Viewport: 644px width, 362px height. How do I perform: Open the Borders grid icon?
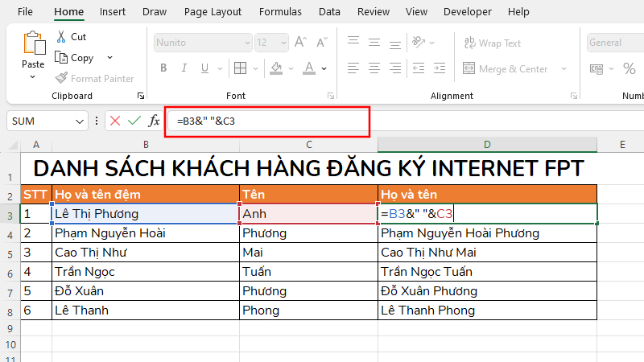tap(240, 68)
